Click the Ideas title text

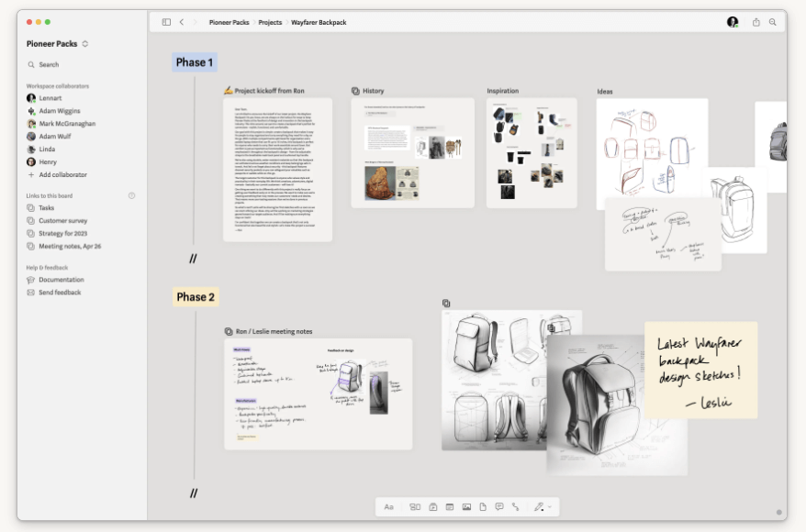point(604,92)
